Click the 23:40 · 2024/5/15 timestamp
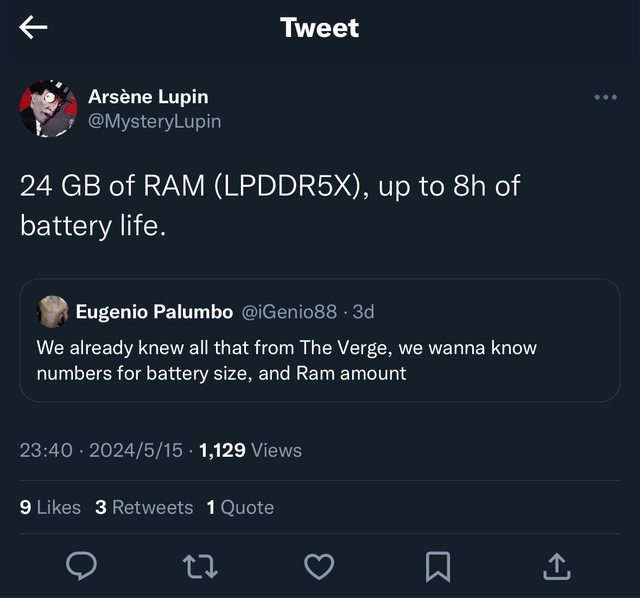The height and width of the screenshot is (598, 640). (x=101, y=450)
